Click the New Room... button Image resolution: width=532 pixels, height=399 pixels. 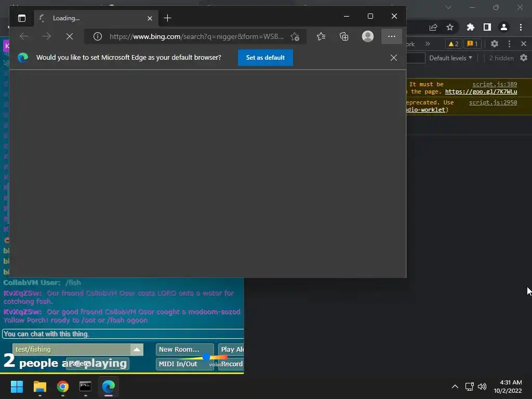(x=185, y=350)
